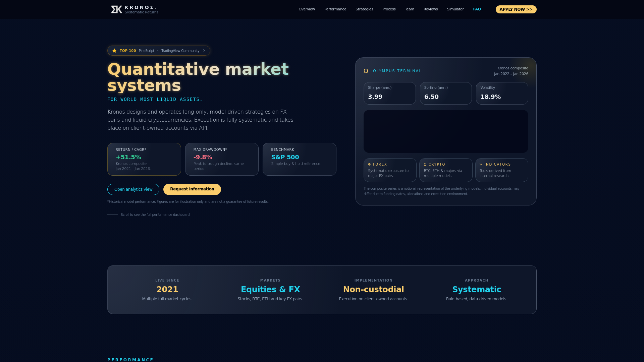Click the Request information button
The image size is (644, 362).
pos(192,189)
